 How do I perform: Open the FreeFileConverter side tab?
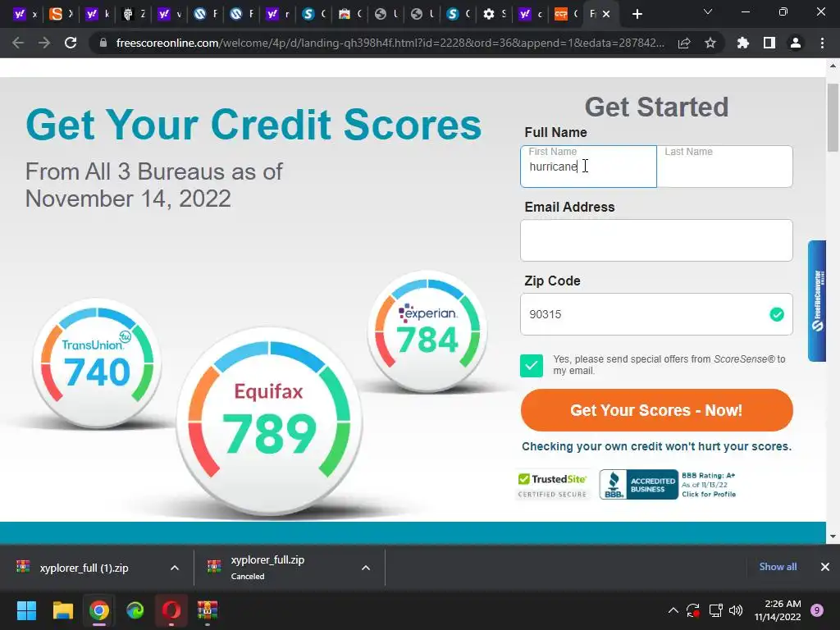tap(817, 301)
